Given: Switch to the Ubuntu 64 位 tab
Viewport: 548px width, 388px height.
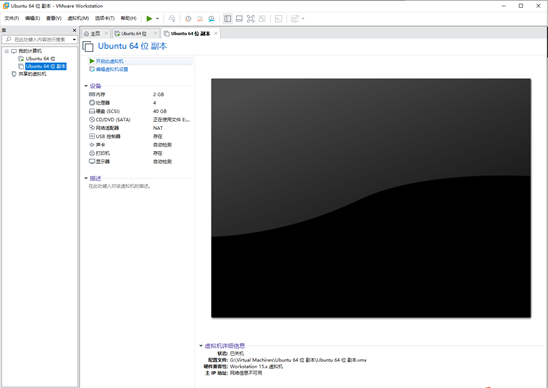Looking at the screenshot, I should 134,34.
